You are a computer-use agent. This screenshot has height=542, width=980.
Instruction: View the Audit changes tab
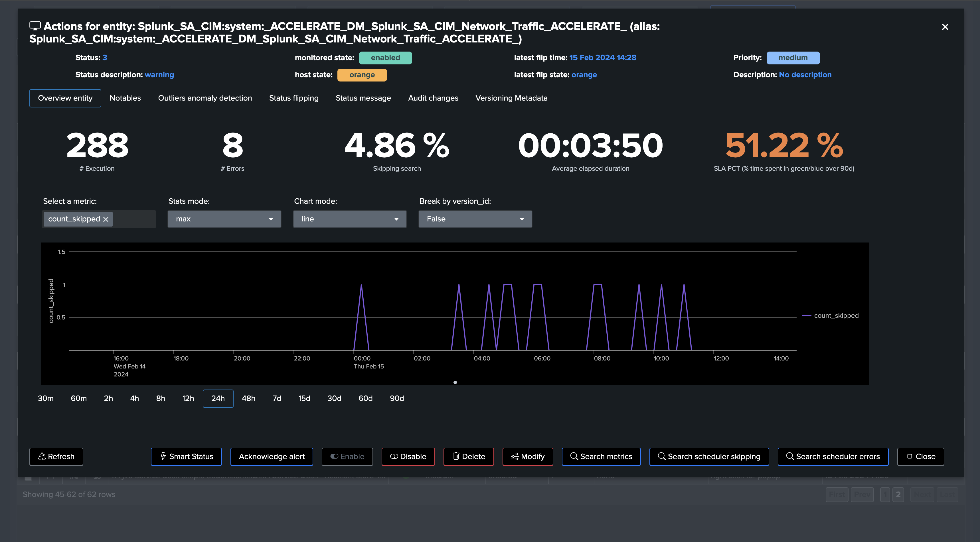(x=433, y=98)
